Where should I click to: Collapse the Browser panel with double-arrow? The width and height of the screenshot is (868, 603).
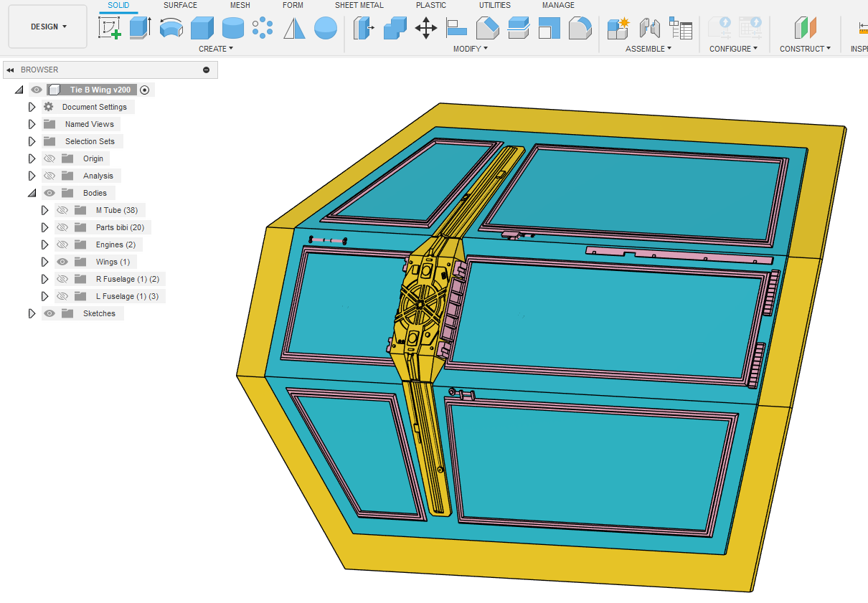(10, 70)
